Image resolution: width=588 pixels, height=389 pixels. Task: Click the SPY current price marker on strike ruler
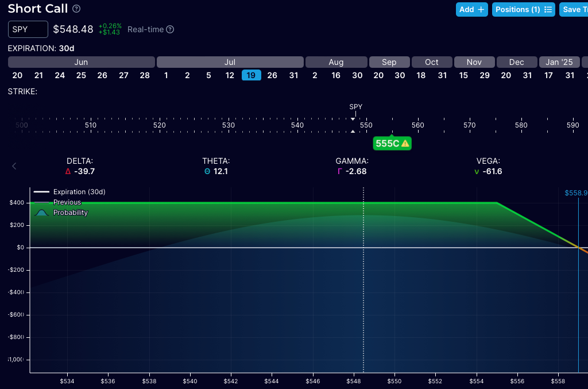click(x=356, y=106)
